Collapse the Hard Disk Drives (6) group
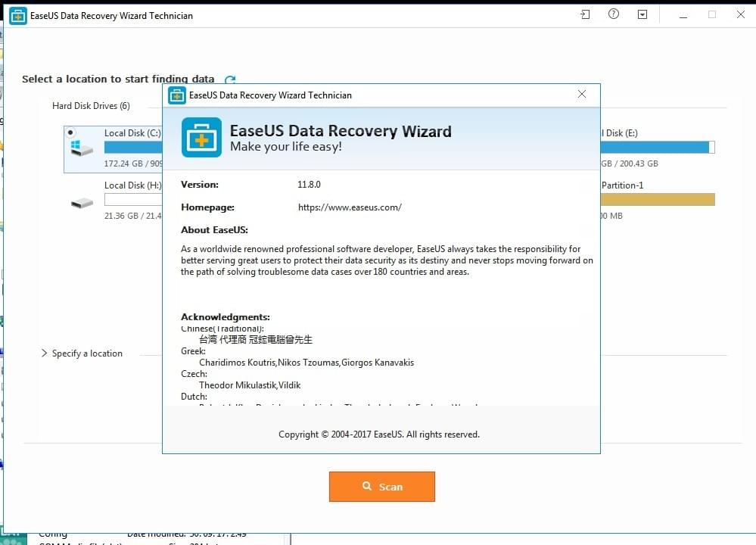This screenshot has height=545, width=756. (x=91, y=106)
